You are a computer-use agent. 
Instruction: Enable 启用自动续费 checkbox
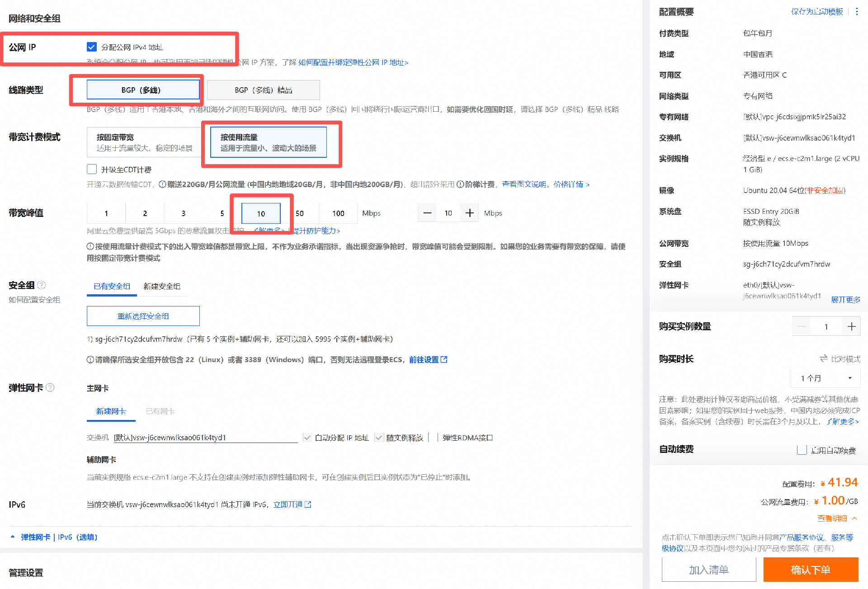coord(802,450)
